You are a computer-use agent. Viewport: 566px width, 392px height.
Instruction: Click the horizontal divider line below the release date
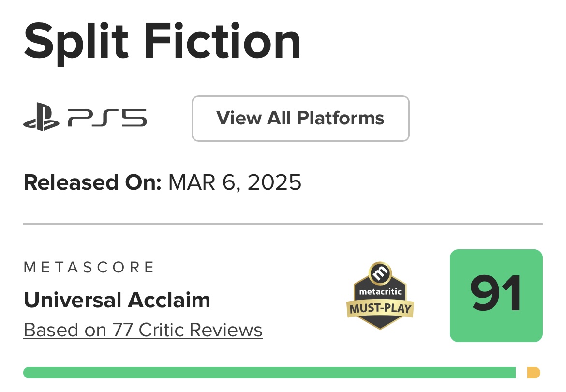pos(283,224)
